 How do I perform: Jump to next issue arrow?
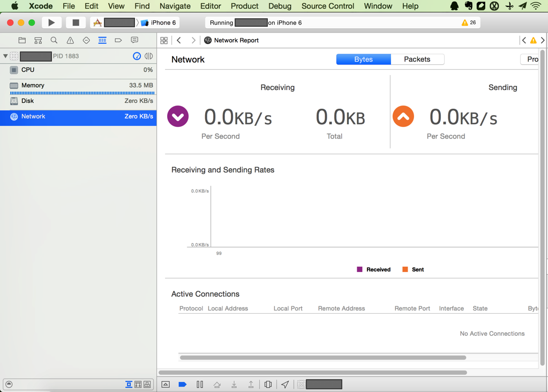[x=543, y=40]
